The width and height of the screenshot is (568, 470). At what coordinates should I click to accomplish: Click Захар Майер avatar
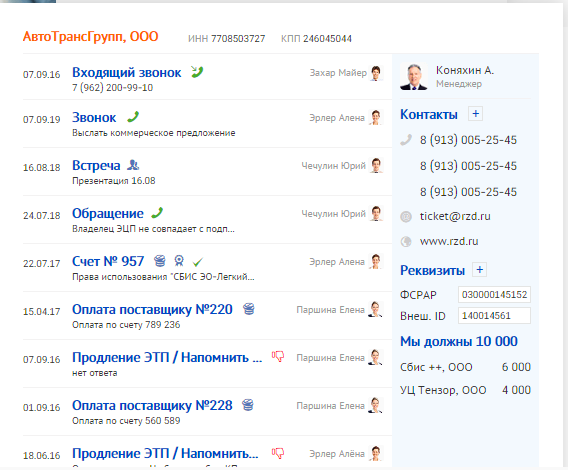pyautogui.click(x=376, y=73)
